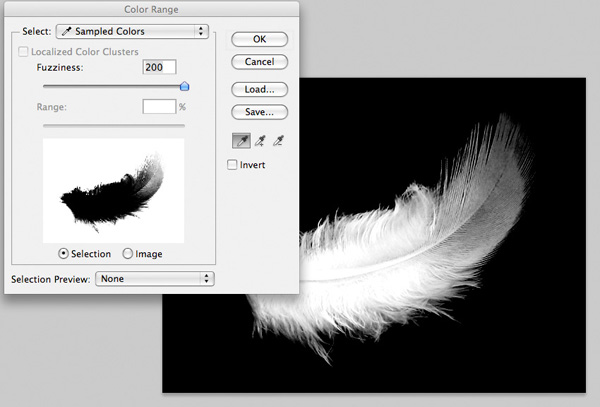Click the Color Range dialog title bar
This screenshot has width=600, height=407.
pos(150,8)
